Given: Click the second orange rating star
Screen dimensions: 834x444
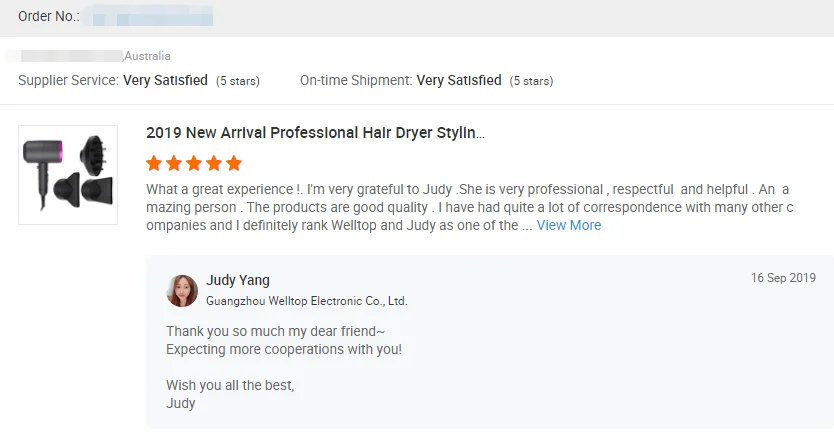Looking at the screenshot, I should (x=174, y=163).
